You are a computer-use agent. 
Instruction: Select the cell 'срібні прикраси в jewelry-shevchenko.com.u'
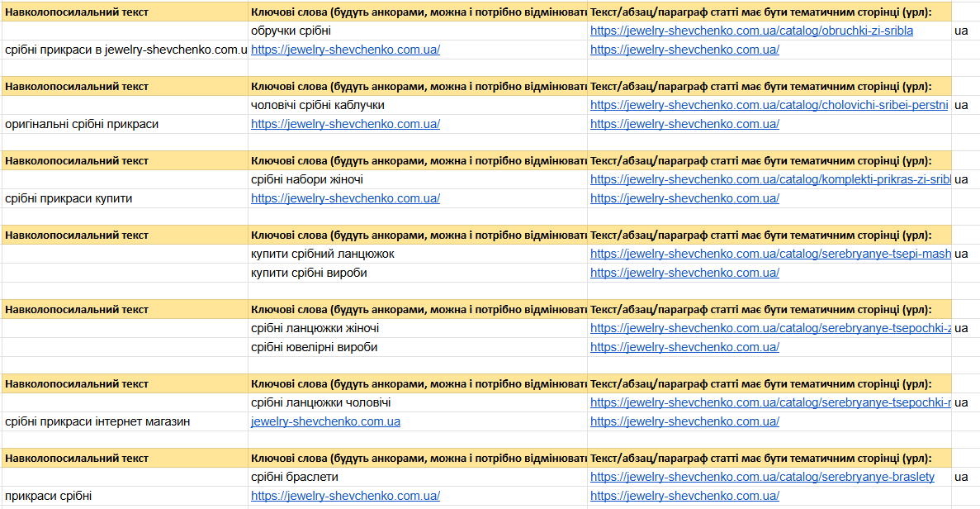[x=125, y=50]
